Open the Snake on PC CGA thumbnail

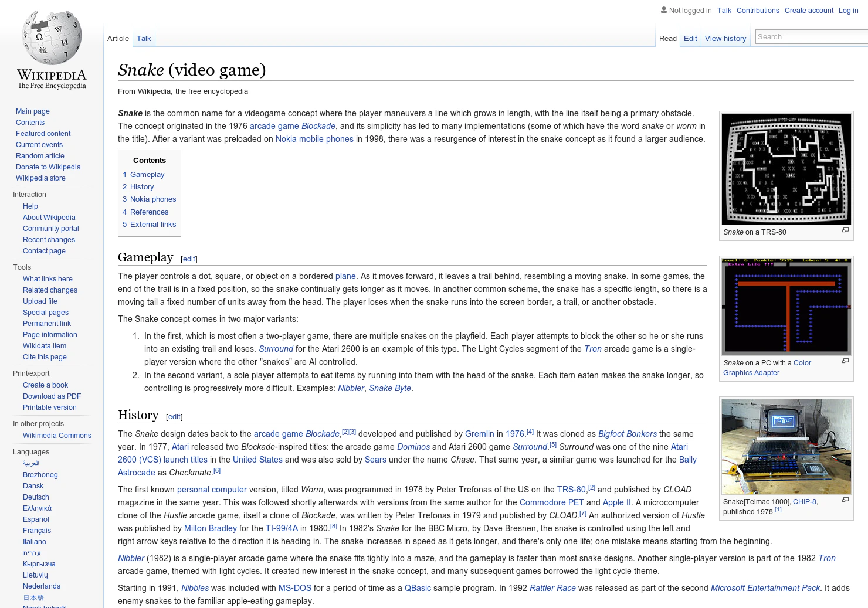point(786,306)
